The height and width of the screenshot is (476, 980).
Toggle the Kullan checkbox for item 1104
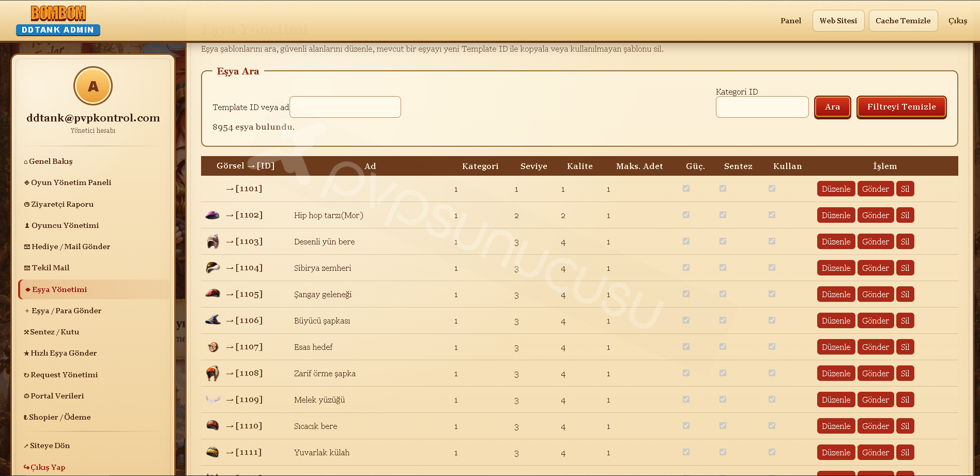click(772, 268)
